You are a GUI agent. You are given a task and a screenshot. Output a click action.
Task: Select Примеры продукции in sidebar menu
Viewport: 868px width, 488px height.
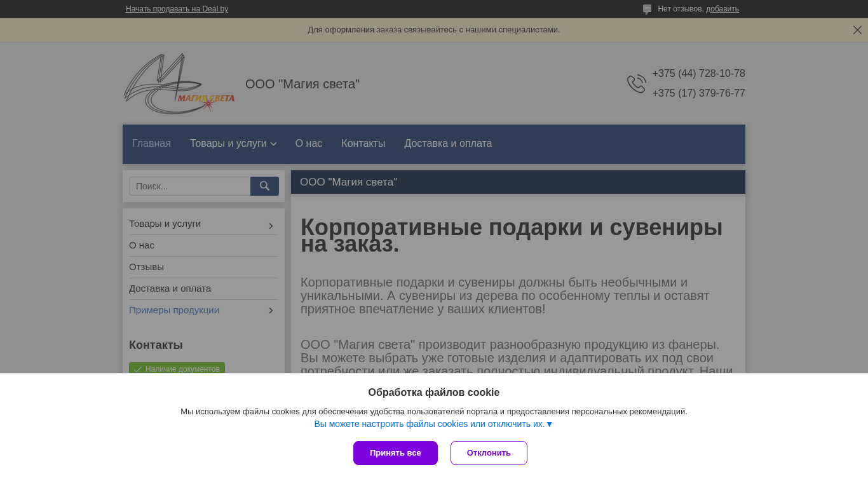coord(174,310)
